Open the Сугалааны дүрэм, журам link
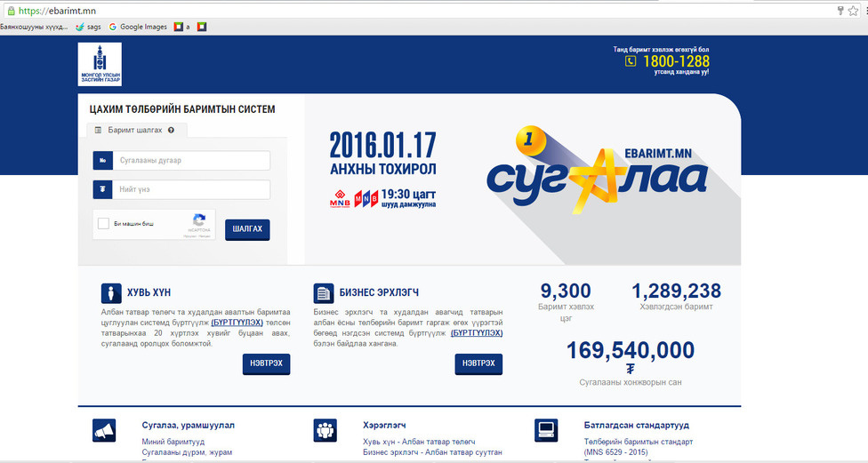Viewport: 868px width, 463px height. coord(187,452)
